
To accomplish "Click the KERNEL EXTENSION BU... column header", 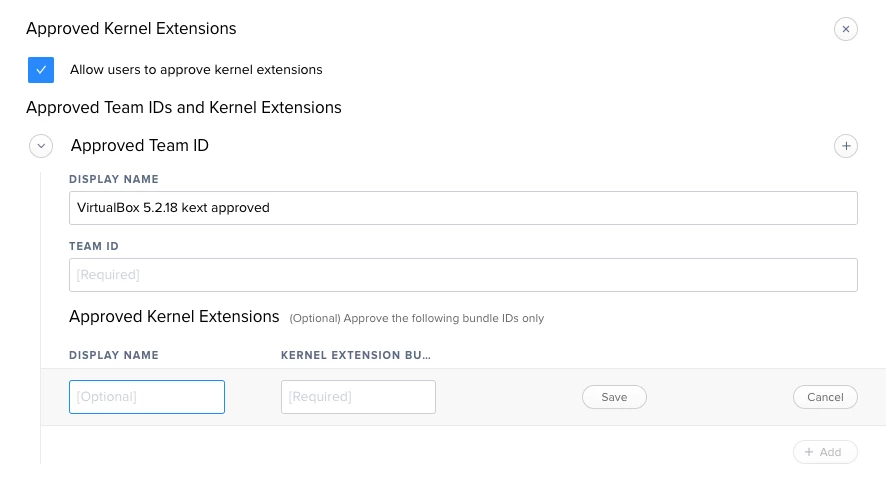I will coord(355,355).
